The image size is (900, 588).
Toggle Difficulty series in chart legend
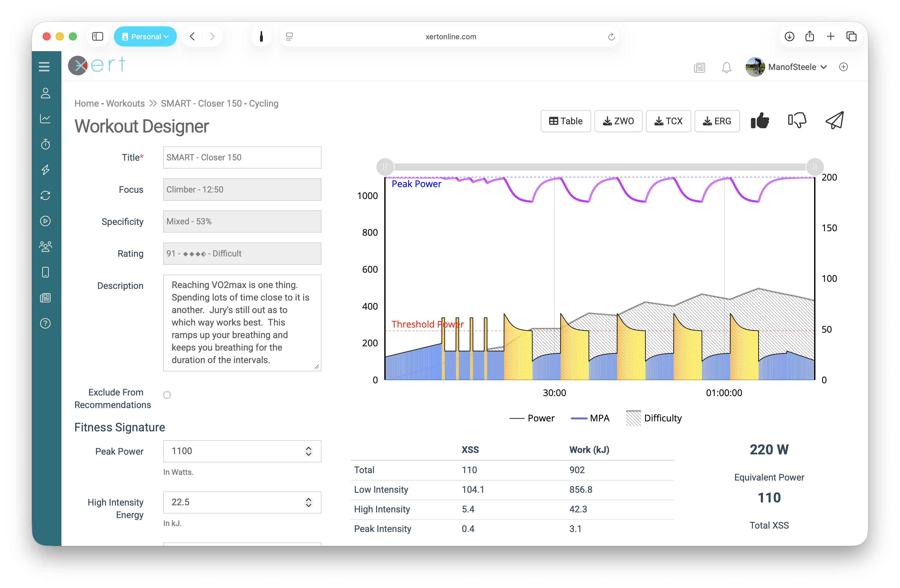pos(654,418)
